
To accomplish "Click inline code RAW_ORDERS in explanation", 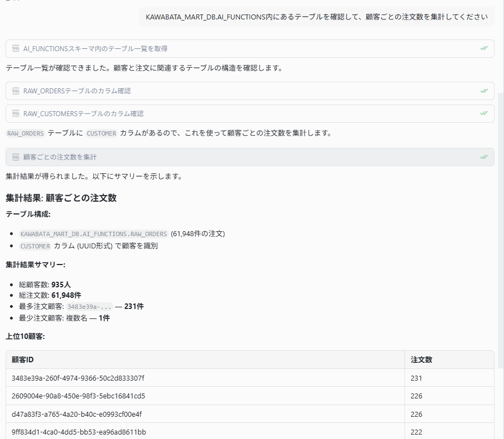I will click(x=26, y=133).
